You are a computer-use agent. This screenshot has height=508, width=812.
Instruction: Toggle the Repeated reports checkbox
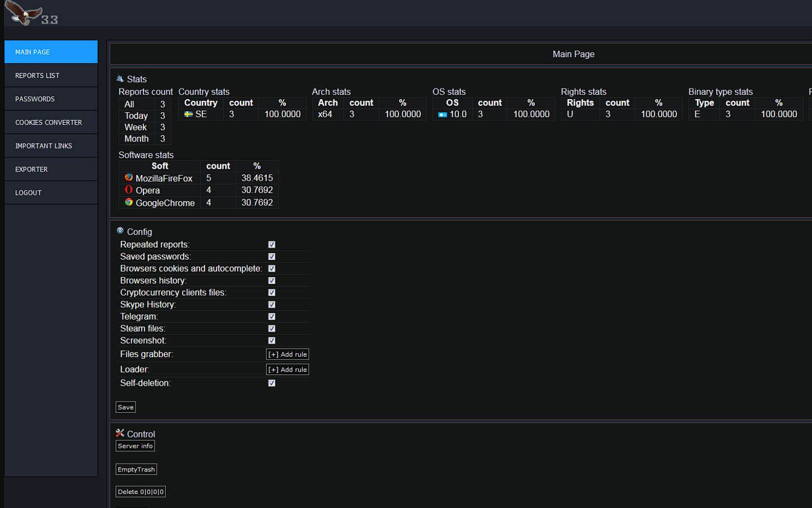coord(272,244)
